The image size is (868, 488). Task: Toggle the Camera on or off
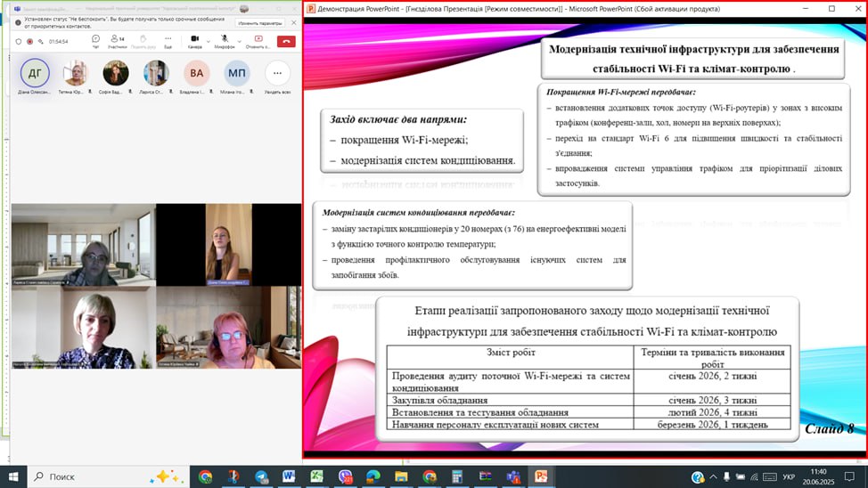193,40
